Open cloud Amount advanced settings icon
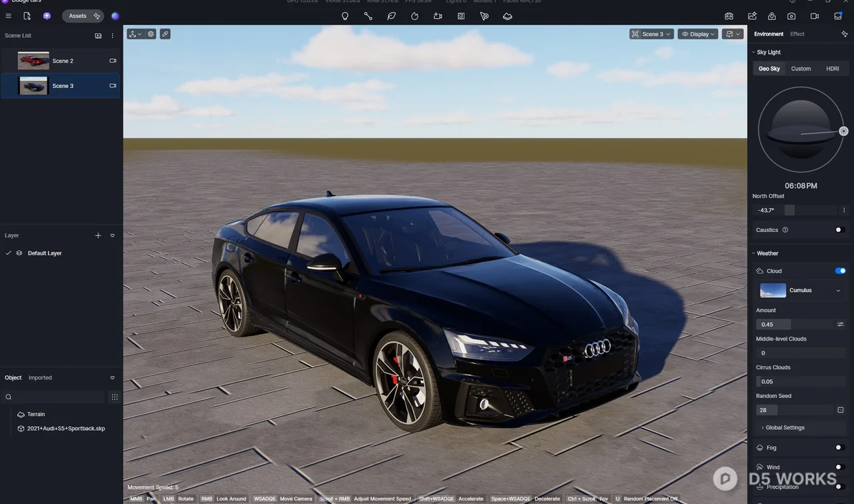Screen dimensions: 854x504 pyautogui.click(x=841, y=325)
